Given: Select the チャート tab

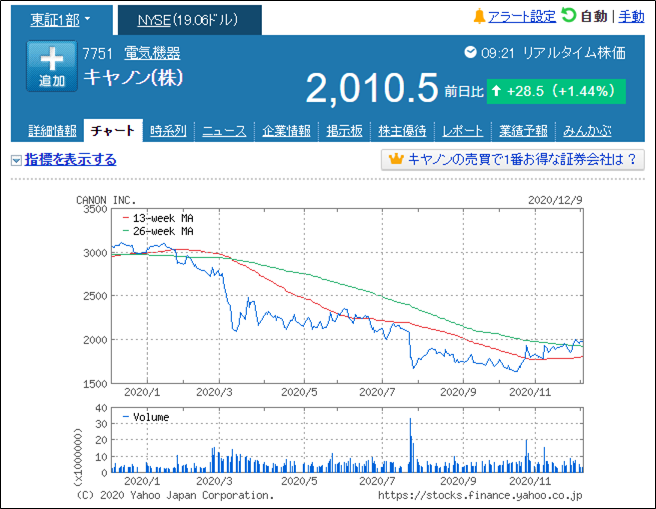Looking at the screenshot, I should tap(113, 130).
